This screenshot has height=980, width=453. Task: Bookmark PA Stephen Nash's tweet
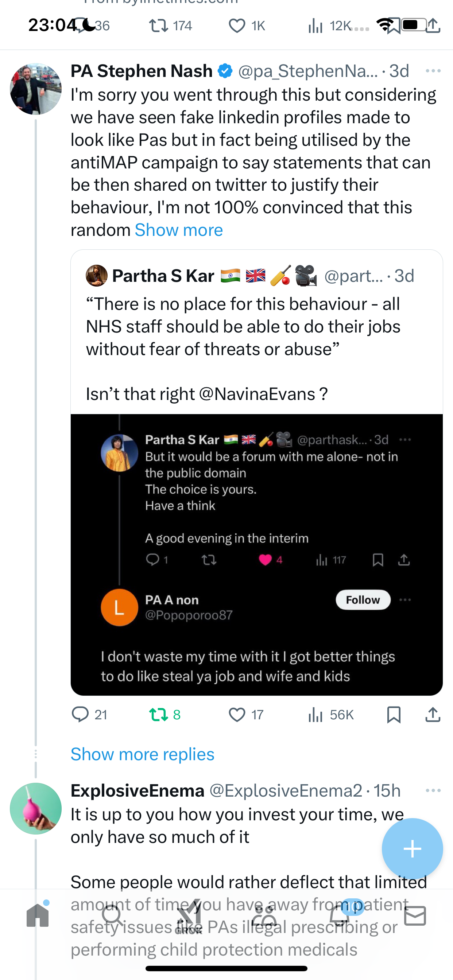(394, 715)
